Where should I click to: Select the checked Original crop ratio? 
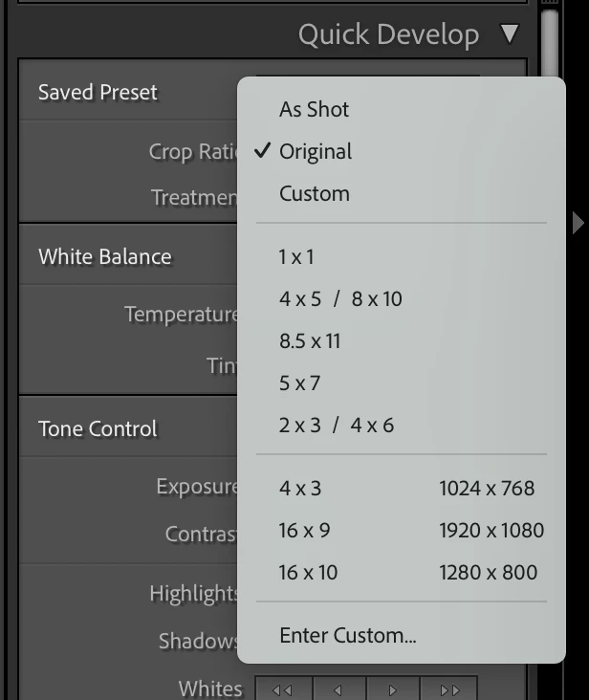(x=316, y=151)
